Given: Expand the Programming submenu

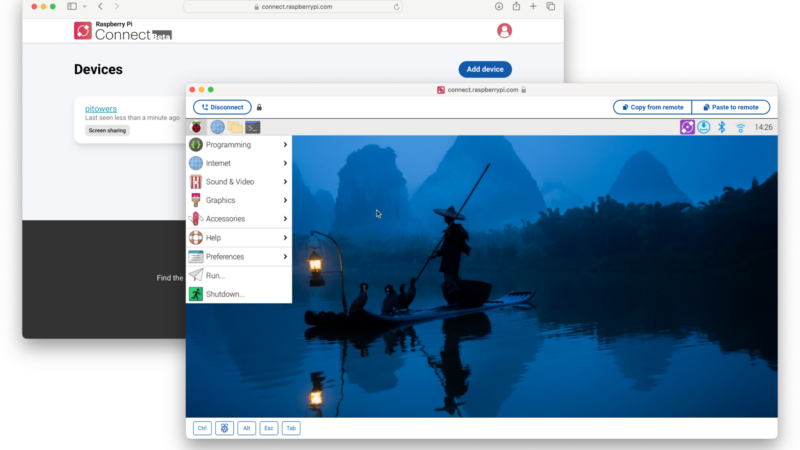Looking at the screenshot, I should (238, 145).
